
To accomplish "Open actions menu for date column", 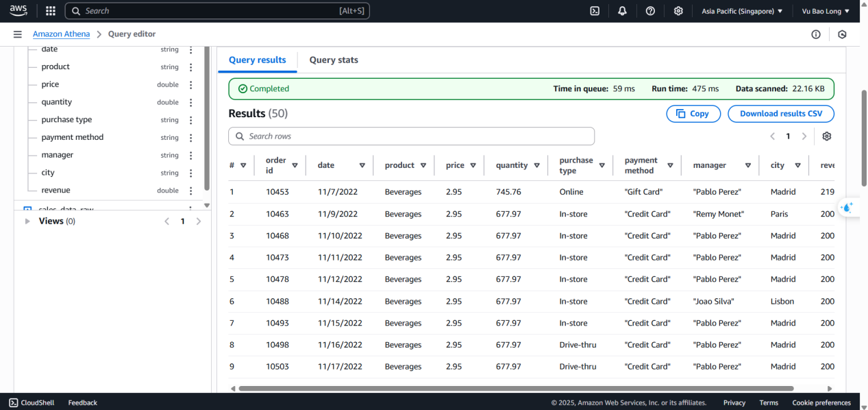I will (191, 49).
